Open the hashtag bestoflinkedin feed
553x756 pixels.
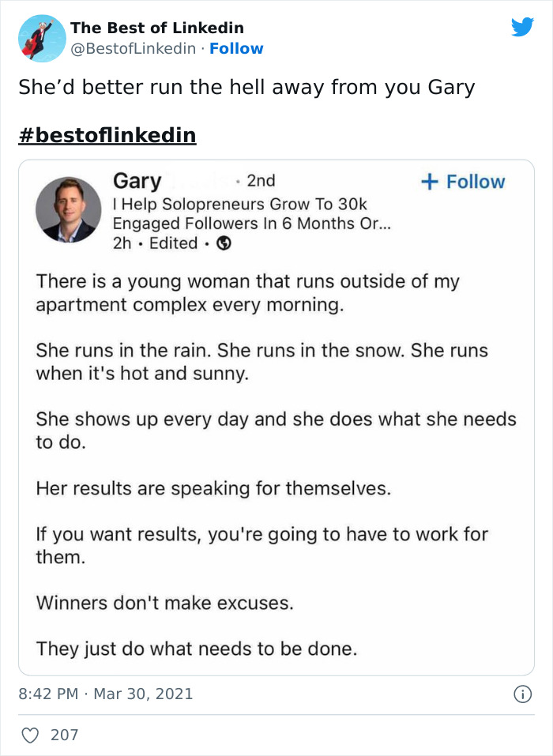click(106, 134)
